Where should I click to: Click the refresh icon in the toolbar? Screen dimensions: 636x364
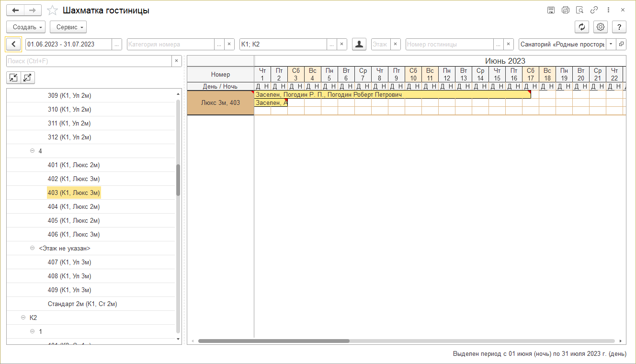(582, 27)
